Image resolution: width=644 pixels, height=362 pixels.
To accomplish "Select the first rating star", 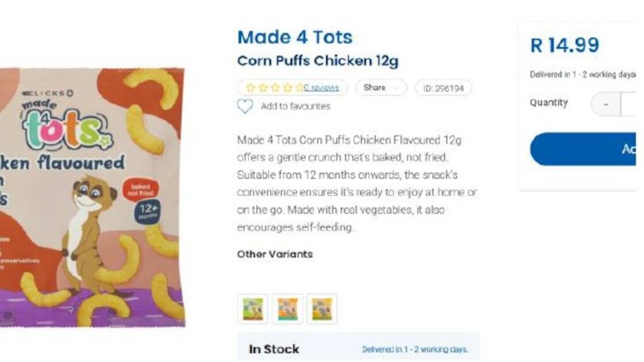I will click(250, 88).
